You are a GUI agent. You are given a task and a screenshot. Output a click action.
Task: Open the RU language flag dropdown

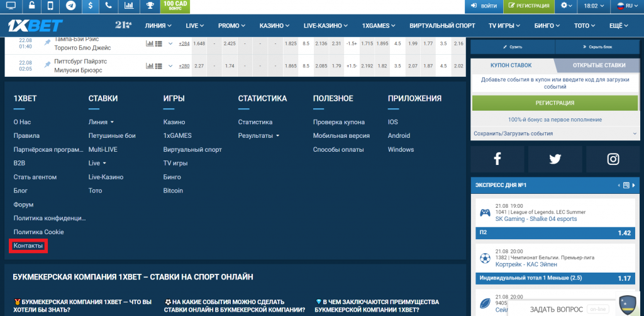pyautogui.click(x=627, y=6)
